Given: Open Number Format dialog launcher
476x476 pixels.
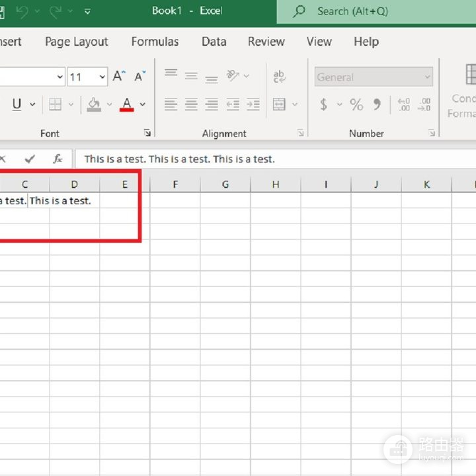Looking at the screenshot, I should pyautogui.click(x=432, y=132).
